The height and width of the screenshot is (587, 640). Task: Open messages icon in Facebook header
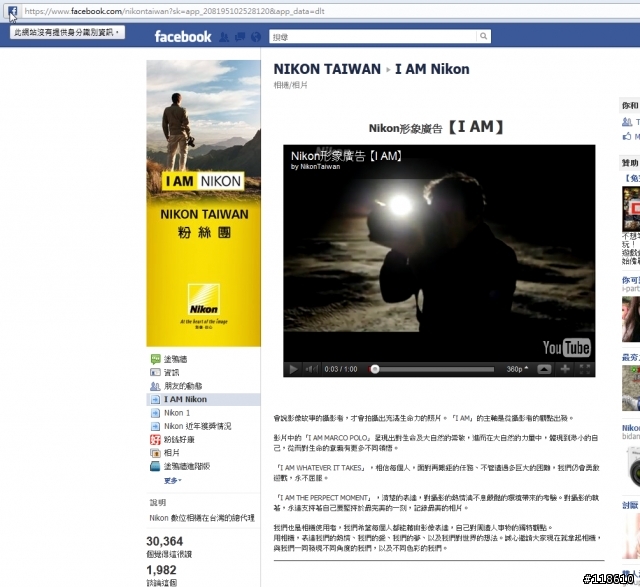(x=240, y=37)
